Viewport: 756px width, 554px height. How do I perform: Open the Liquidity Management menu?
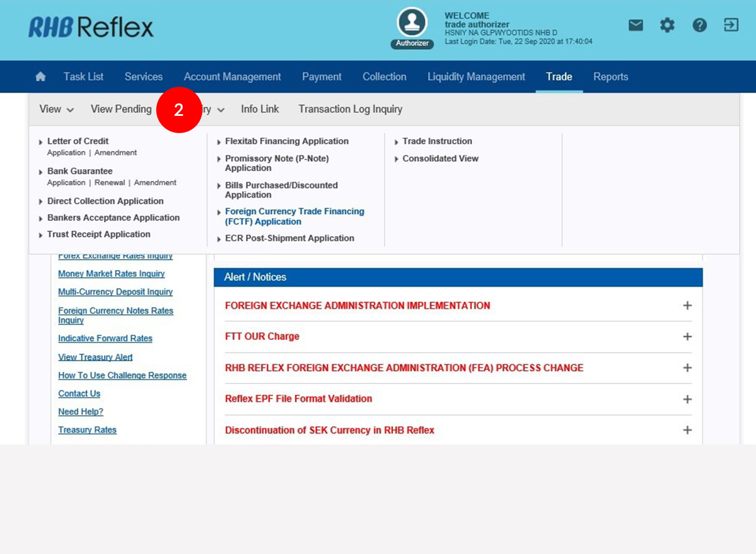pos(476,77)
